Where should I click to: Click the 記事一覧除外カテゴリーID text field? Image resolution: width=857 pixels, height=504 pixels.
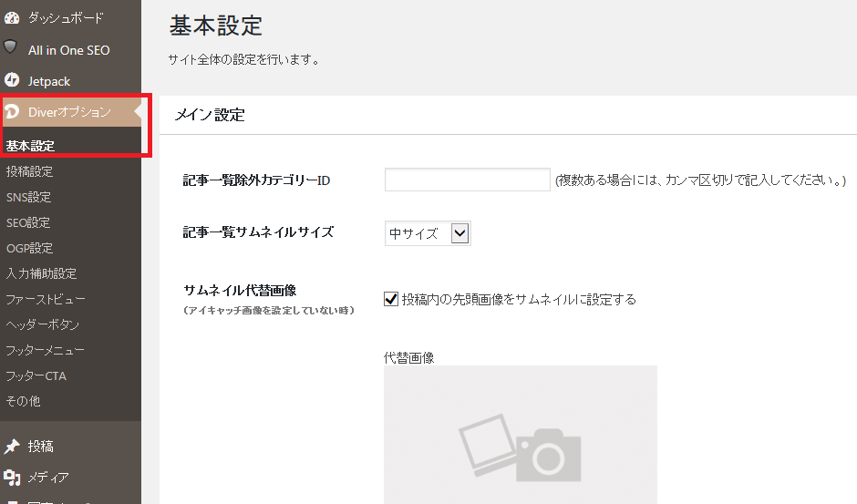pyautogui.click(x=467, y=180)
